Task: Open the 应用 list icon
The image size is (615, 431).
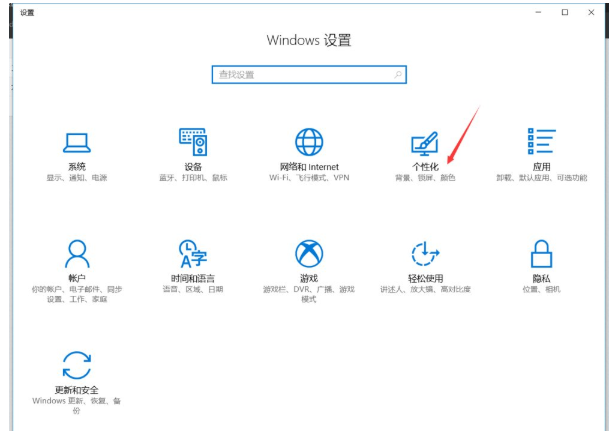Action: tap(542, 141)
